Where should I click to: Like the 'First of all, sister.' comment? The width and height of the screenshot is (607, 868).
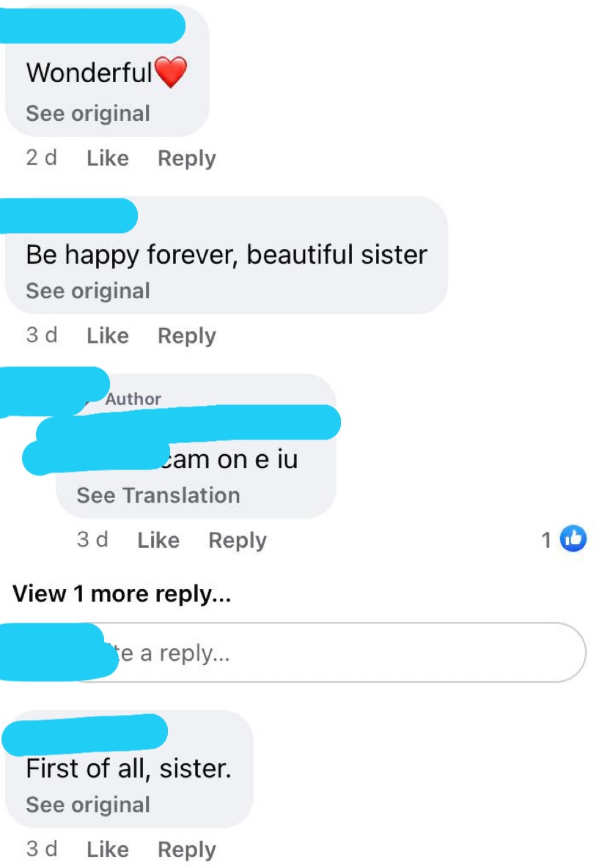[x=108, y=849]
